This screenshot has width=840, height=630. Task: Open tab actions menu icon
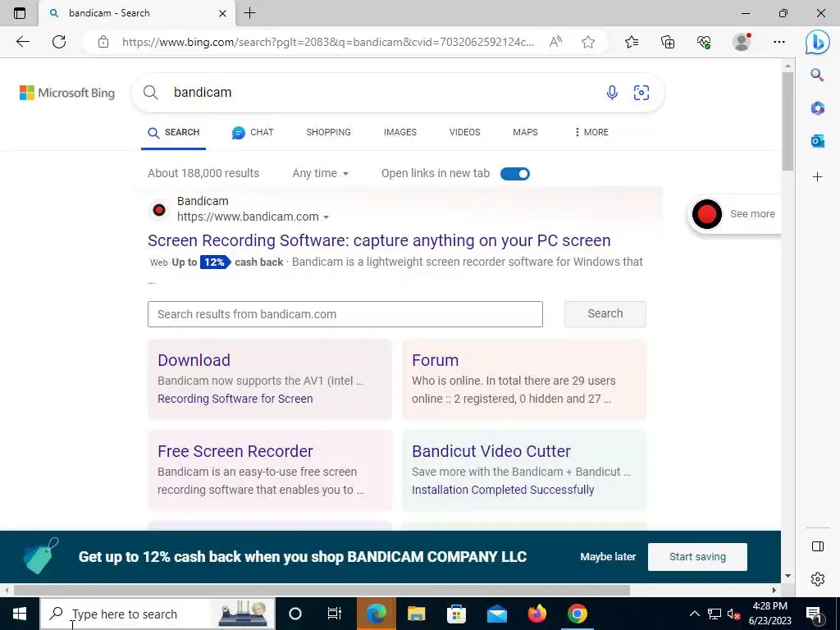click(x=20, y=13)
